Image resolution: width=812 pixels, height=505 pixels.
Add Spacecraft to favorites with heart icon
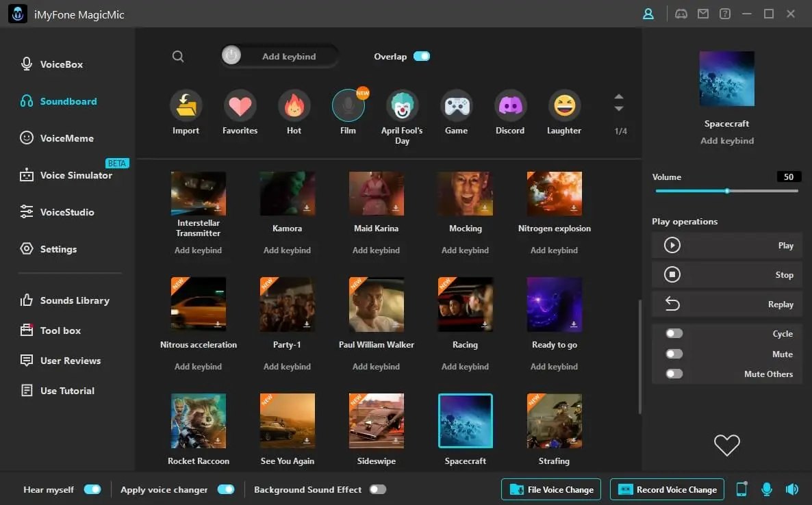coord(726,445)
